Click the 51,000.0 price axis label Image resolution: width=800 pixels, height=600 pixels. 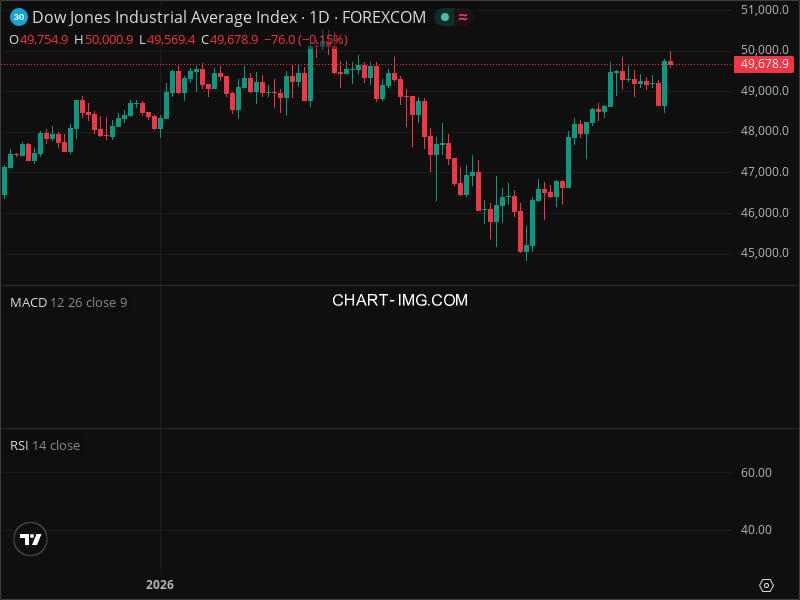(764, 10)
